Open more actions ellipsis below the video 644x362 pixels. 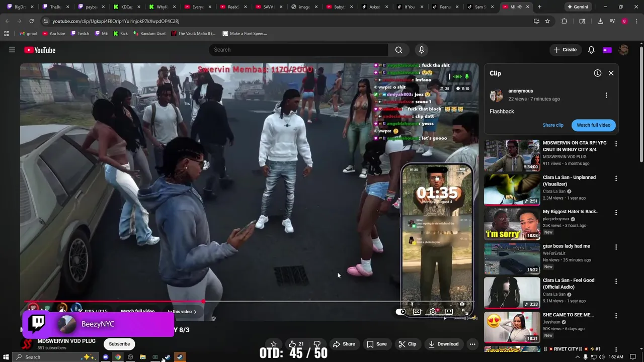coord(472,344)
